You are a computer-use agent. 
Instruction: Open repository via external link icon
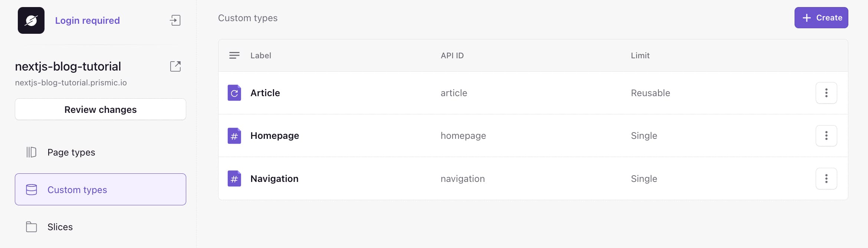[x=175, y=66]
